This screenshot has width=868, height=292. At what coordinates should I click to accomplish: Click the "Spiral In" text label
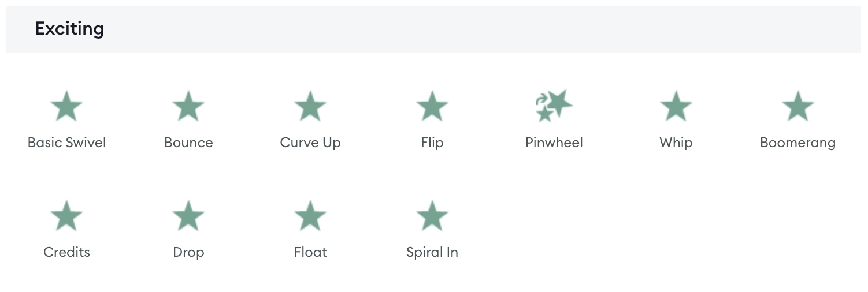[x=432, y=252]
